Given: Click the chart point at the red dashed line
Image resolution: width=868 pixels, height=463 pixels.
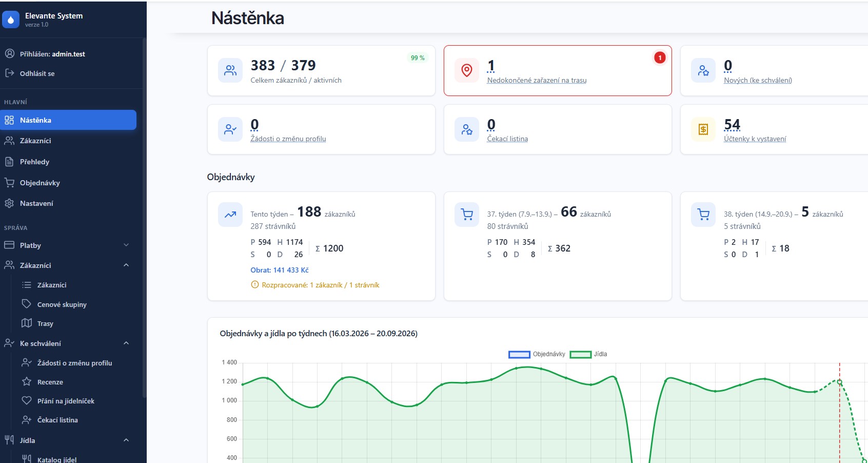Looking at the screenshot, I should (x=840, y=382).
